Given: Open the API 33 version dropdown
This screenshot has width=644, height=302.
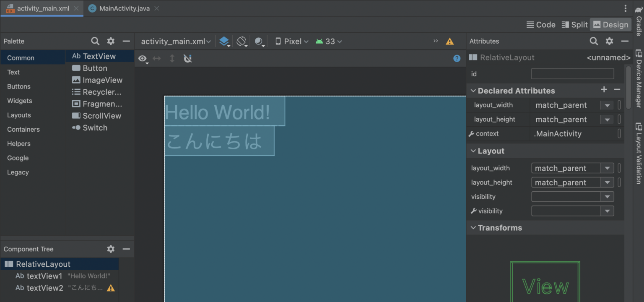Looking at the screenshot, I should click(329, 41).
